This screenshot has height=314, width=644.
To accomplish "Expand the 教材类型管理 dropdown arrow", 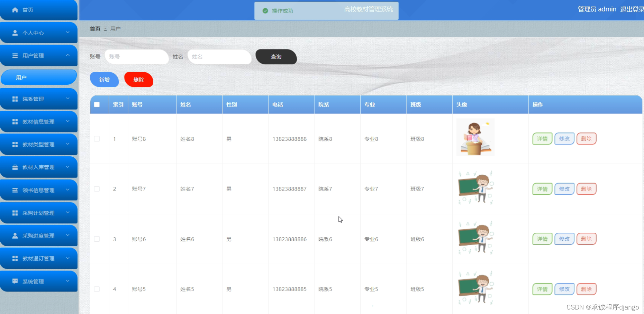I will [68, 144].
